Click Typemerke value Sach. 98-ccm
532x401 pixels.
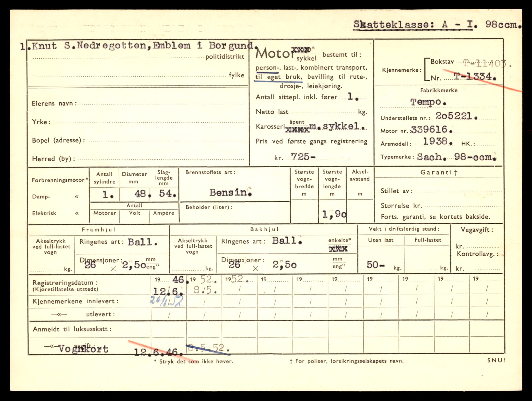click(457, 157)
